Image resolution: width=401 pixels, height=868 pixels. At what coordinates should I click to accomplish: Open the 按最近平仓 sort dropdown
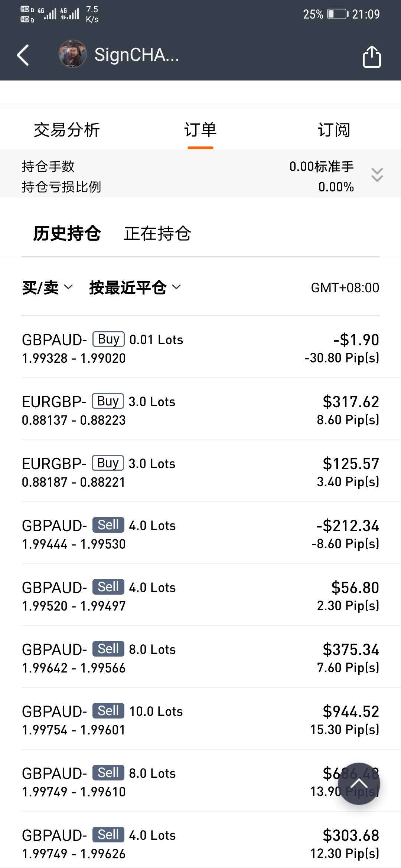pos(134,287)
